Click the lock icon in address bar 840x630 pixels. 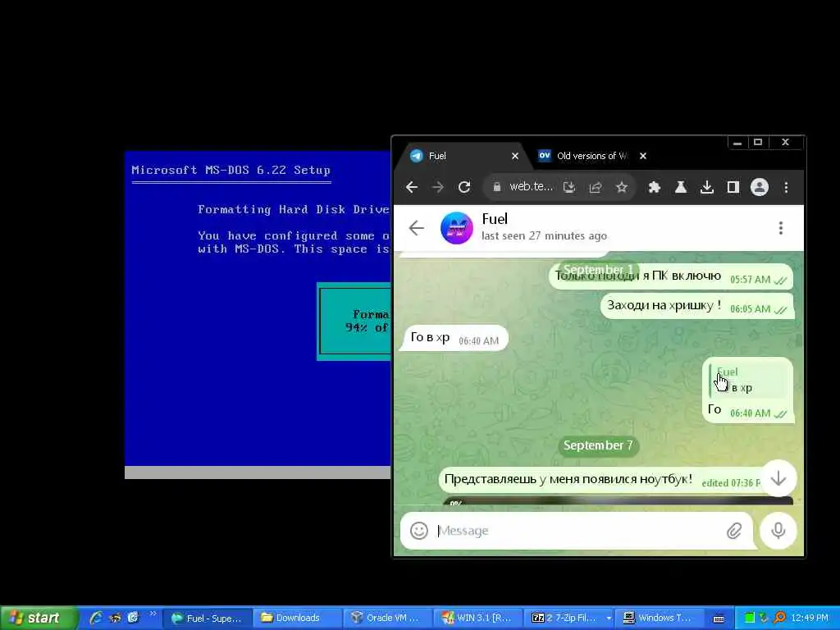(x=496, y=186)
